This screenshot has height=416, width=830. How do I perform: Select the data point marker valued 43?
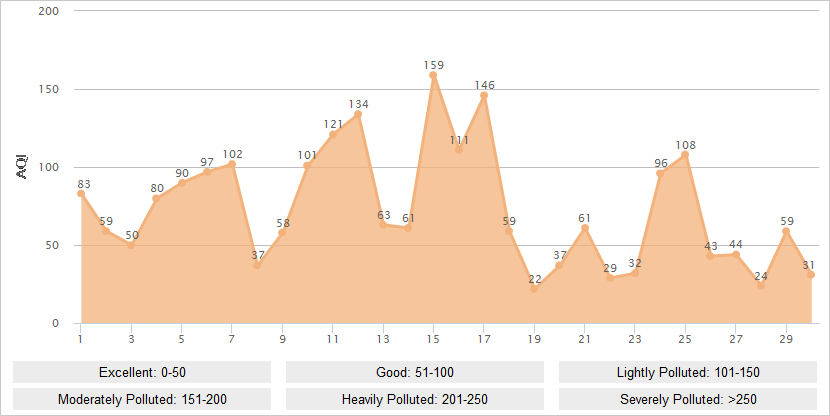(710, 256)
